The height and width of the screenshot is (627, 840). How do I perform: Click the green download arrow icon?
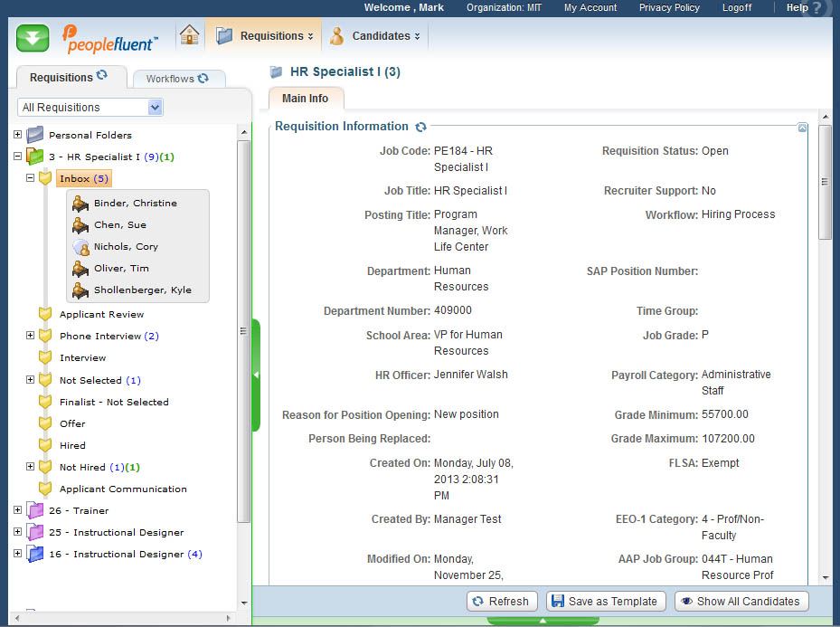pos(33,38)
